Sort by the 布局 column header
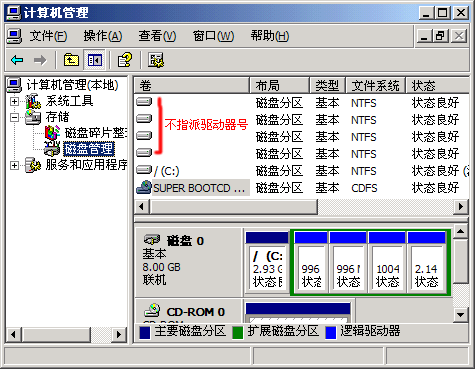 point(279,86)
